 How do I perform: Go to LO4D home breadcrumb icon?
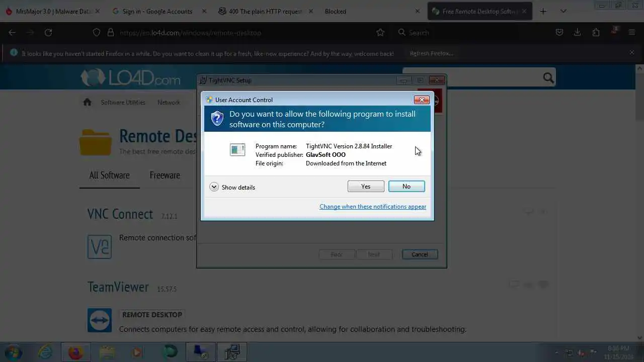click(x=87, y=102)
